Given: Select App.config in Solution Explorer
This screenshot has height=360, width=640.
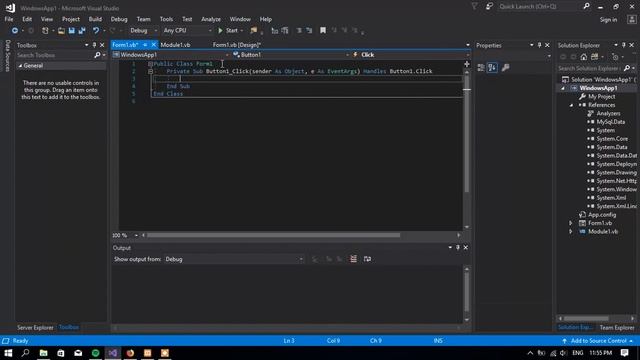Looking at the screenshot, I should (602, 215).
